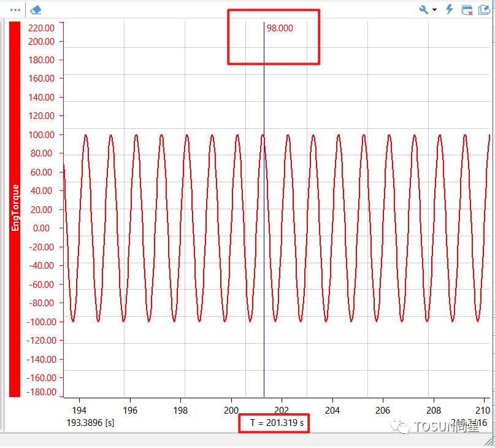Click the pop-out window icon
Viewport: 495px width, 448px height.
tap(485, 10)
